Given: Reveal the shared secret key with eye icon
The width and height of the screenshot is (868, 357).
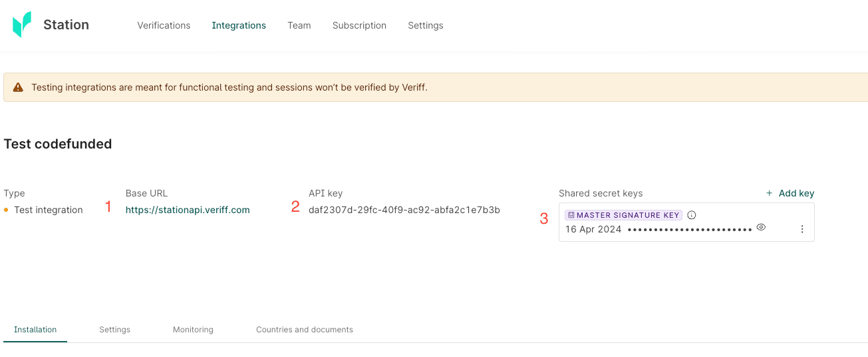Looking at the screenshot, I should pyautogui.click(x=761, y=227).
